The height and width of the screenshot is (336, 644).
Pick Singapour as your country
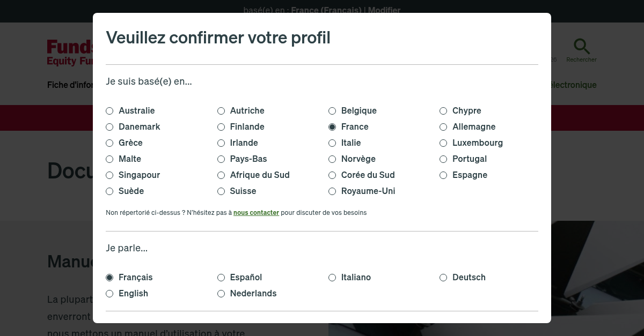109,175
